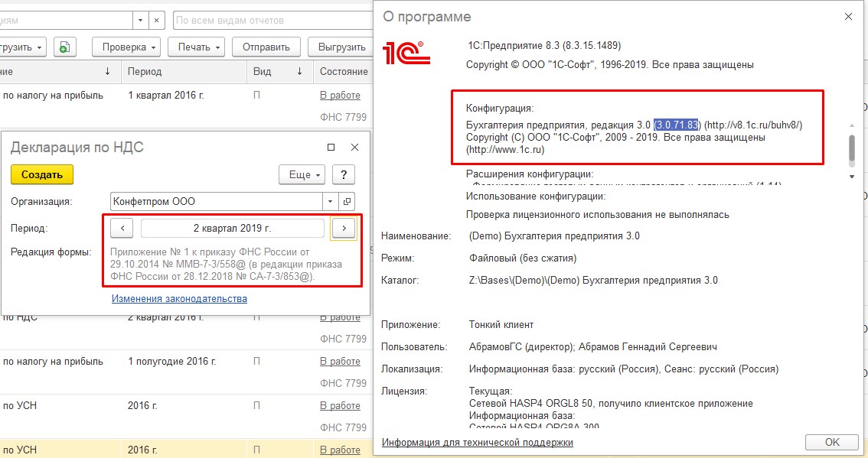
Task: Open В работе link for 1 полугодие 2016
Action: click(340, 361)
